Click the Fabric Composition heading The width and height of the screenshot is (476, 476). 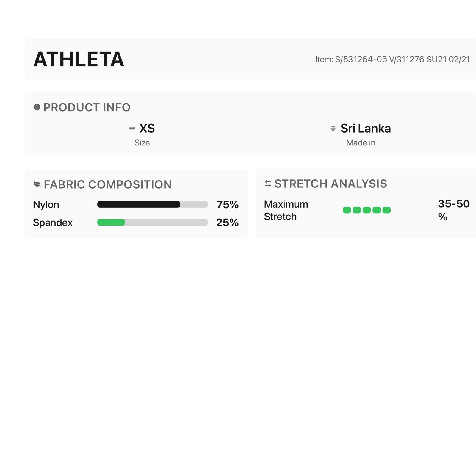tap(108, 184)
